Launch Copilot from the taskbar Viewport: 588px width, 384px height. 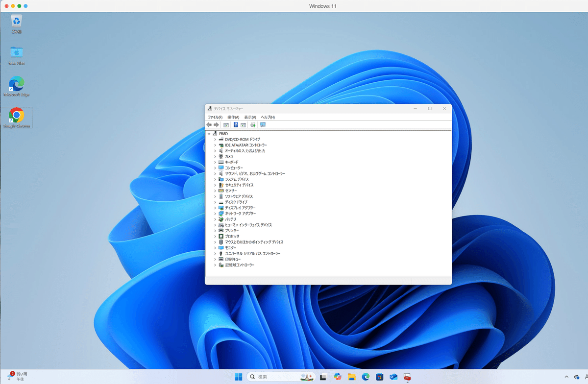click(x=338, y=377)
